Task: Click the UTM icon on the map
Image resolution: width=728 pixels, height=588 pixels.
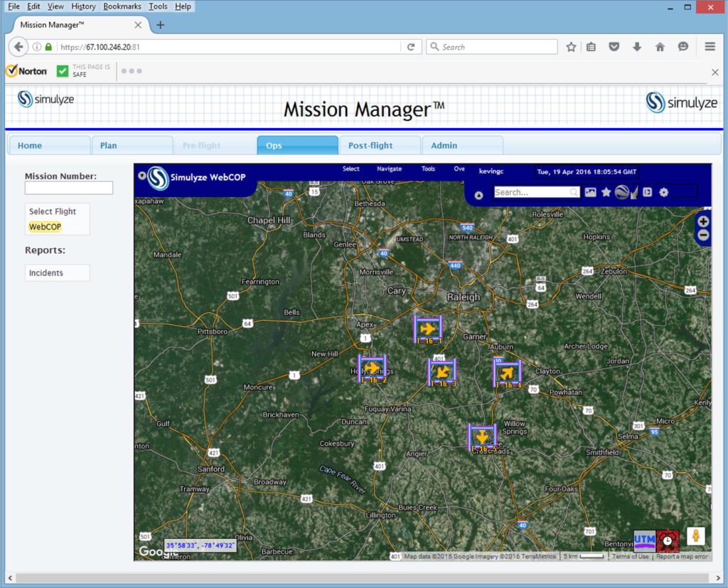Action: pyautogui.click(x=644, y=541)
